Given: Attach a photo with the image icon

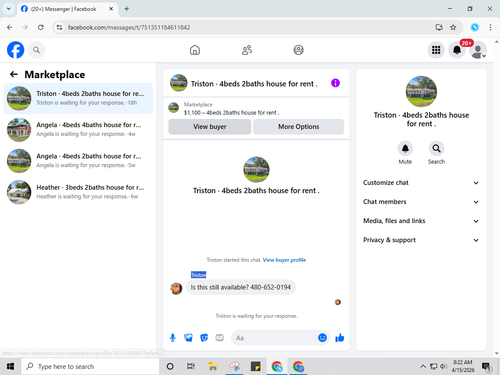Looking at the screenshot, I should (x=188, y=338).
